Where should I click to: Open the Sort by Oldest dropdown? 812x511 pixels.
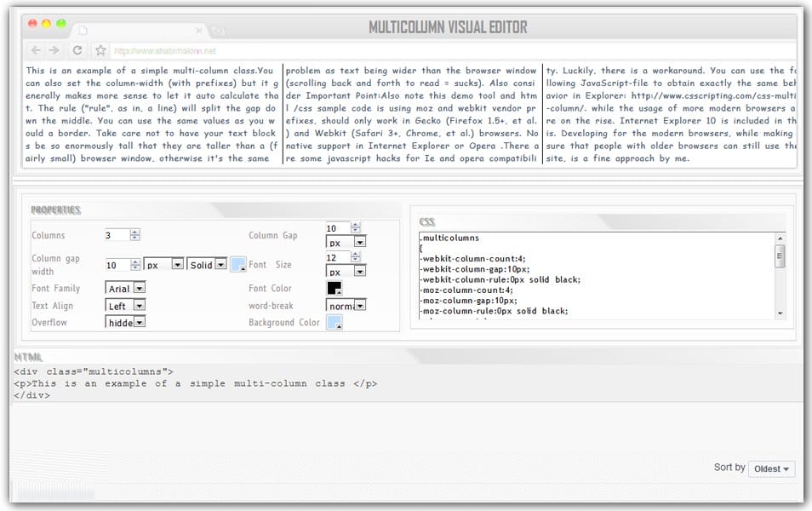(771, 468)
